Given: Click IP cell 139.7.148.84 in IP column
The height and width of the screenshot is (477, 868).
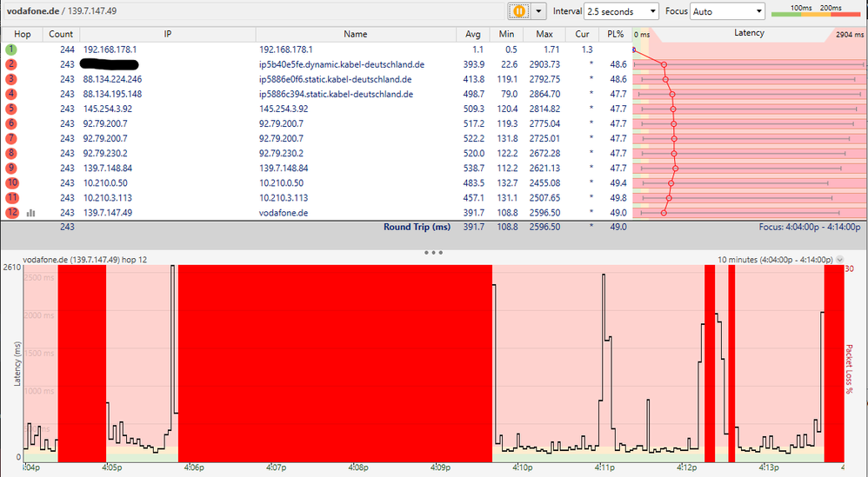Looking at the screenshot, I should [x=107, y=168].
